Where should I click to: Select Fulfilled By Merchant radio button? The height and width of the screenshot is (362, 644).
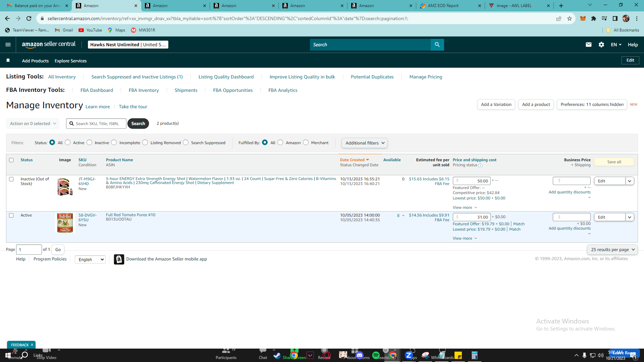tap(306, 142)
